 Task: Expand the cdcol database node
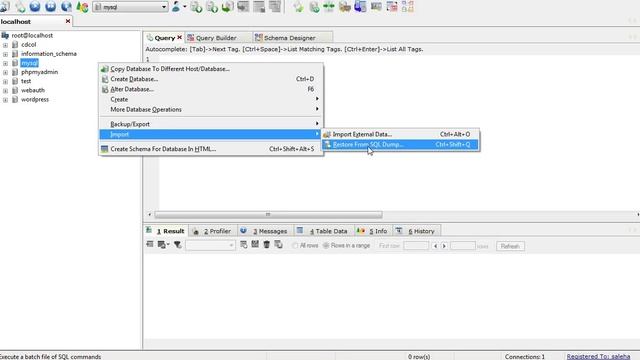coord(5,45)
